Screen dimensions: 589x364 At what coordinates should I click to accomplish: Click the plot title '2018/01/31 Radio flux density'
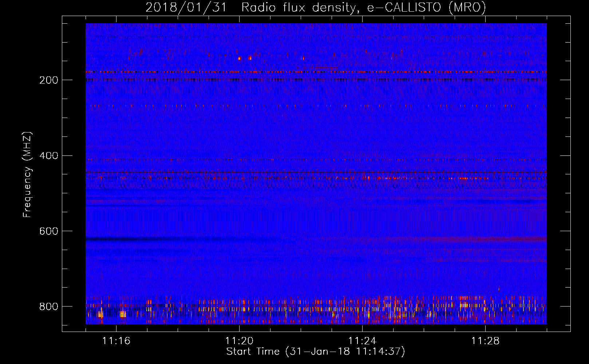(316, 8)
